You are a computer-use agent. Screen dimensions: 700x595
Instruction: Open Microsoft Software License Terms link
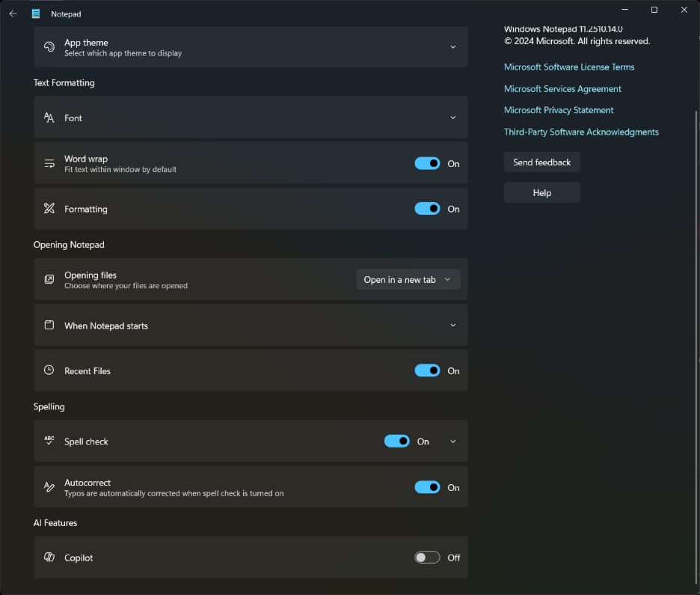point(569,67)
